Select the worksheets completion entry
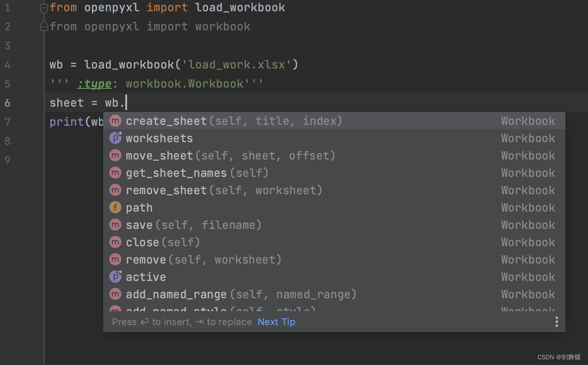The image size is (588, 365). click(334, 138)
